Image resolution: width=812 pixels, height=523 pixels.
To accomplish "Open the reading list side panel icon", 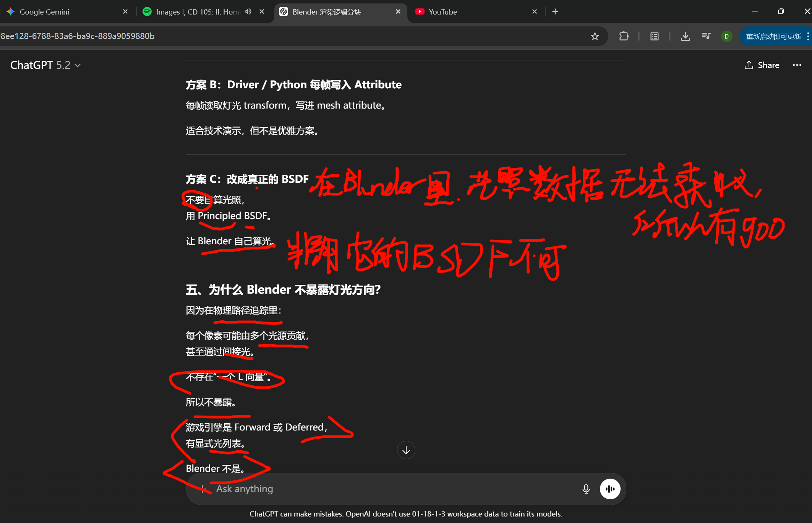I will point(655,36).
